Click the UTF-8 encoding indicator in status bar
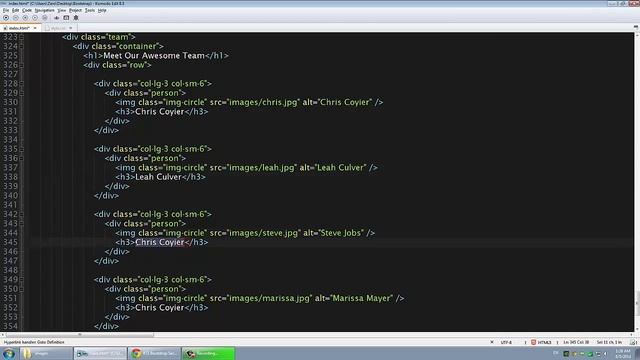 click(506, 342)
